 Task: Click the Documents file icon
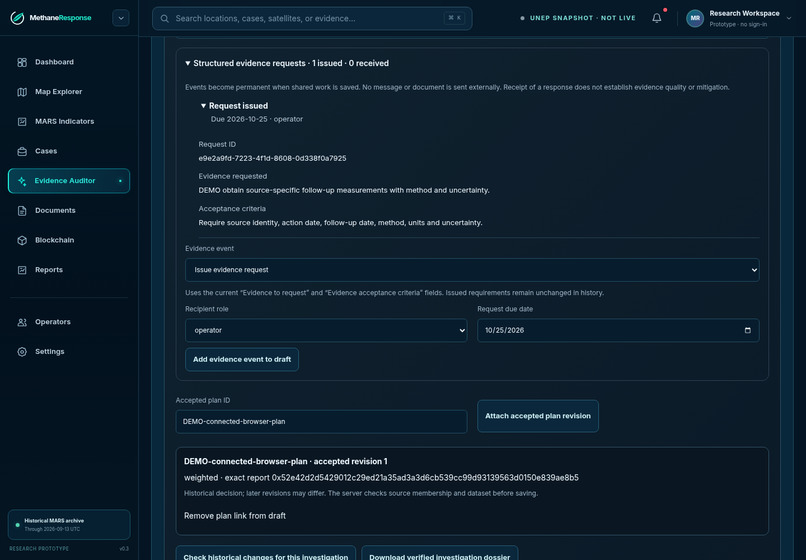[x=22, y=211]
